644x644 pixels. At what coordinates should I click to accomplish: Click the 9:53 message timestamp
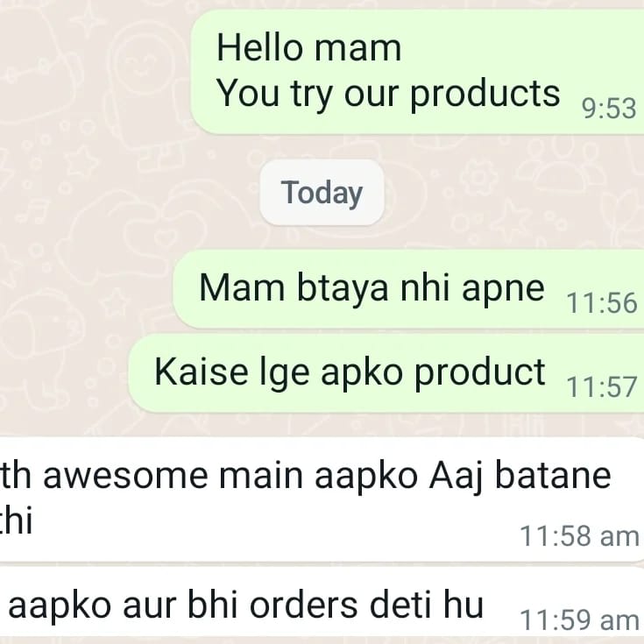coord(609,109)
